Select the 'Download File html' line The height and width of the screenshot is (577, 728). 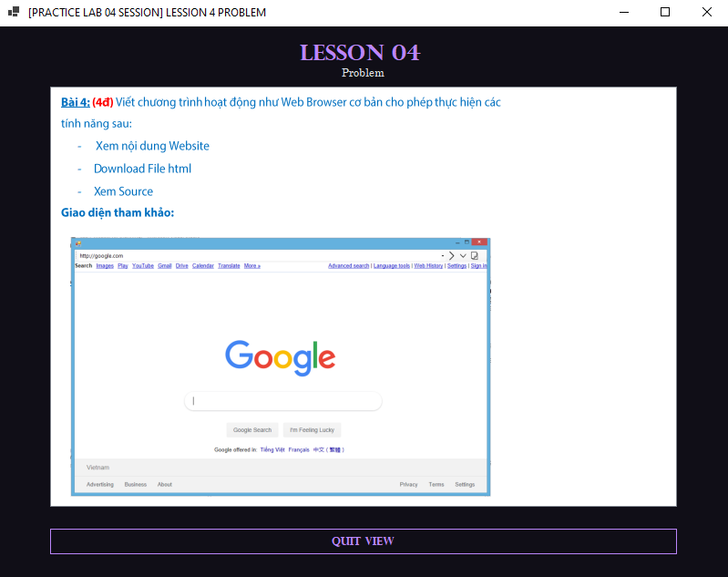coord(142,169)
